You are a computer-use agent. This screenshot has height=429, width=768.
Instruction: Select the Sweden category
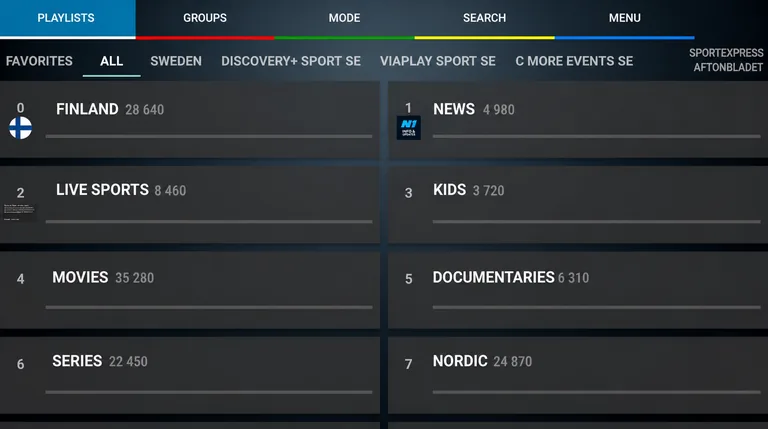coord(176,61)
